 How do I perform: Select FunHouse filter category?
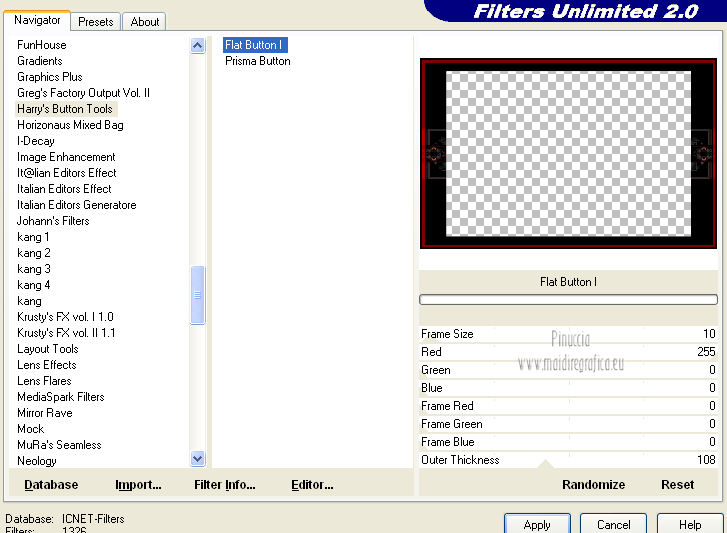tap(42, 45)
